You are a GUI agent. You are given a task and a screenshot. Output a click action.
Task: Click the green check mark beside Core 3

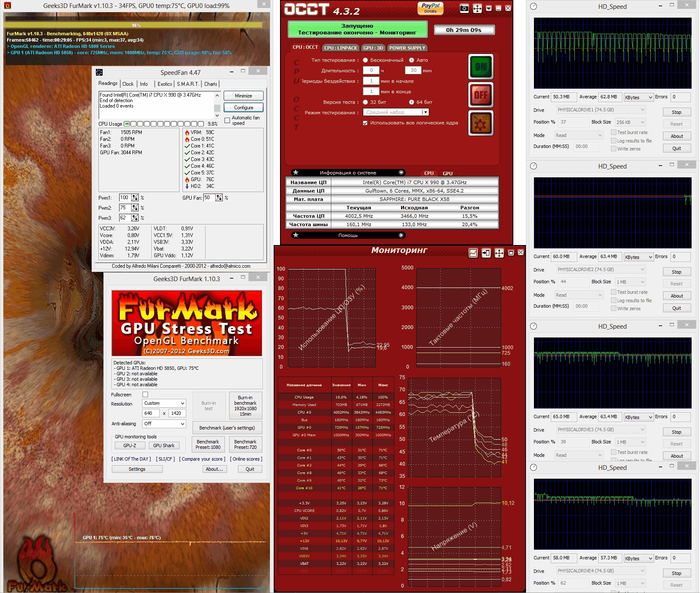[187, 159]
